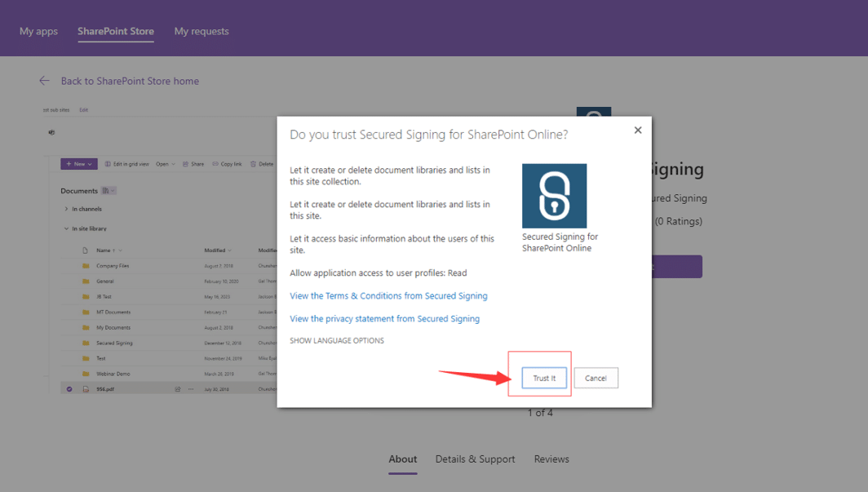Click the back arrow beside SharePoint Store home
The height and width of the screenshot is (492, 868).
point(44,81)
